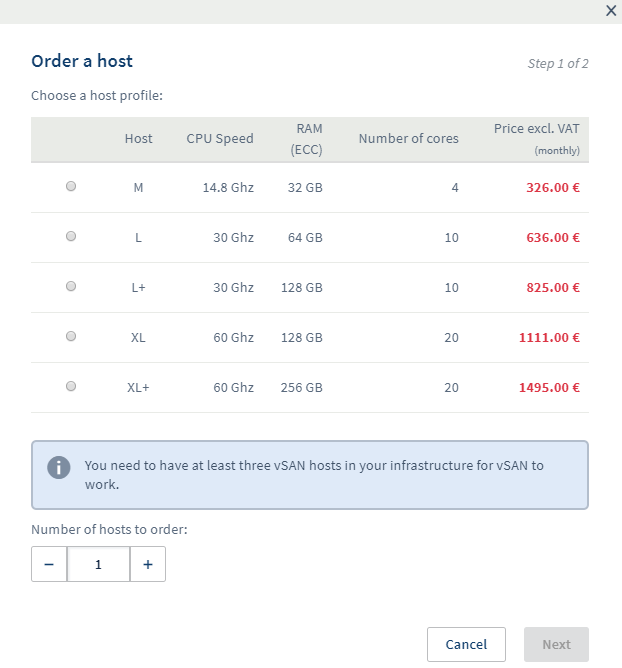622x668 pixels.
Task: Click the Host column header
Action: (138, 139)
